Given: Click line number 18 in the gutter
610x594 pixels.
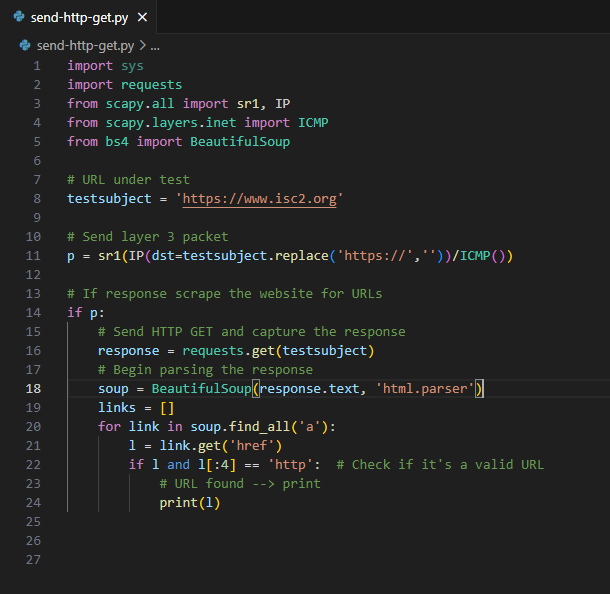Looking at the screenshot, I should [34, 389].
